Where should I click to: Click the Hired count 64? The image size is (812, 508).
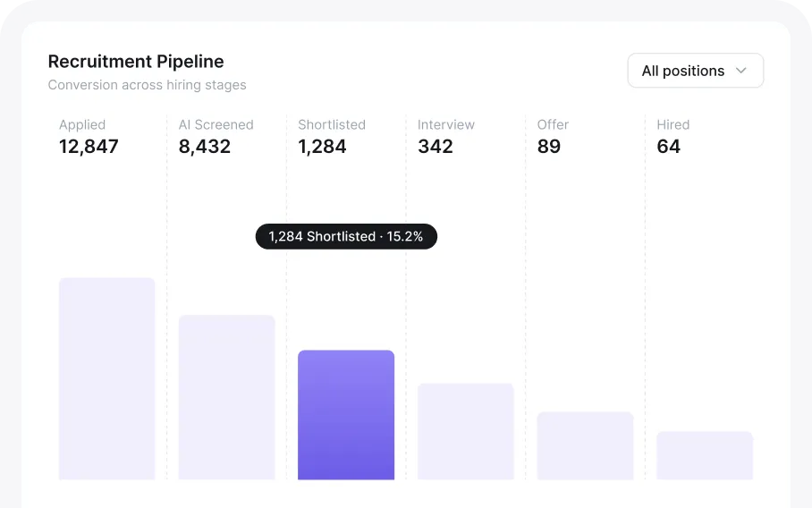[669, 147]
